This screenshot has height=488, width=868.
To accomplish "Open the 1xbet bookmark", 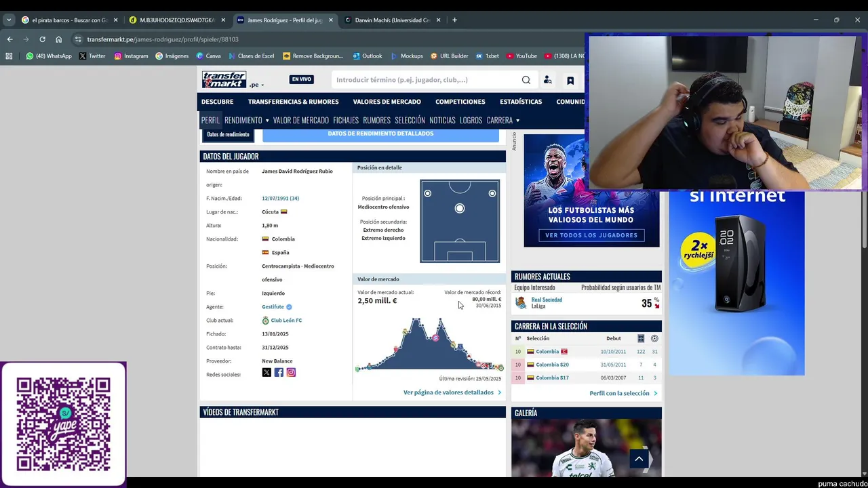I will click(x=488, y=56).
